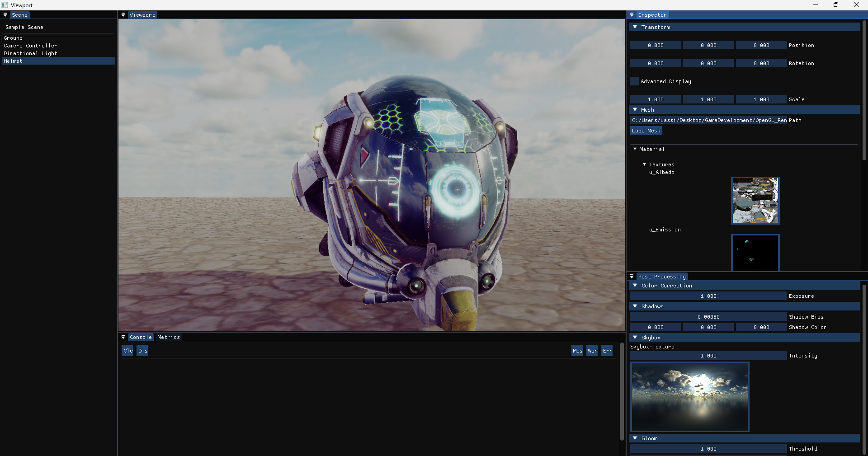This screenshot has width=868, height=456.
Task: Select Ground in the scene list
Action: (58, 38)
